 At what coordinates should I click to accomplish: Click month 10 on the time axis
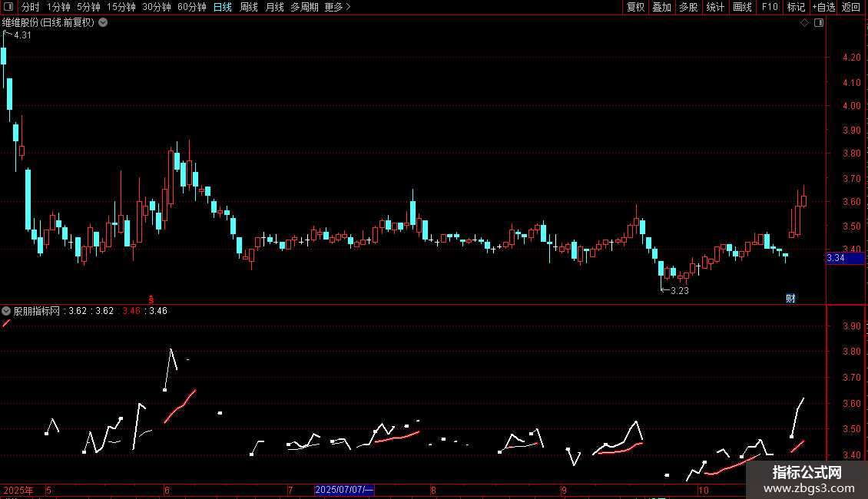point(703,490)
